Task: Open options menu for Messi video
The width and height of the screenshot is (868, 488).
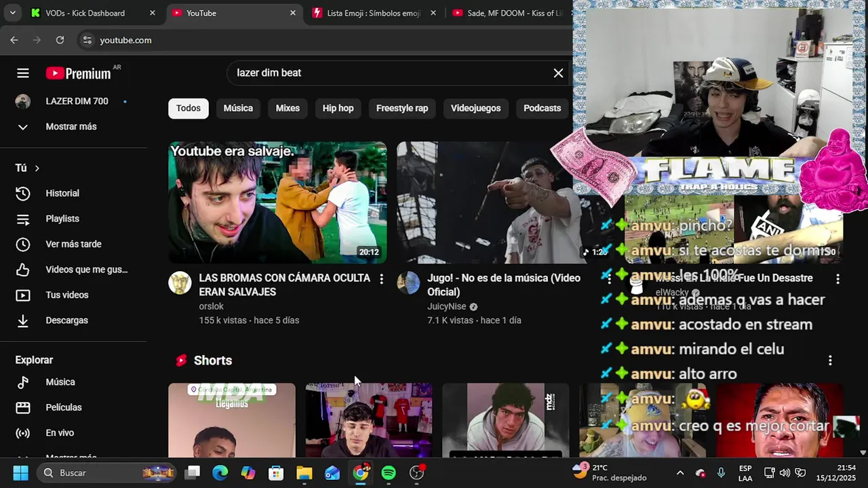Action: point(837,279)
